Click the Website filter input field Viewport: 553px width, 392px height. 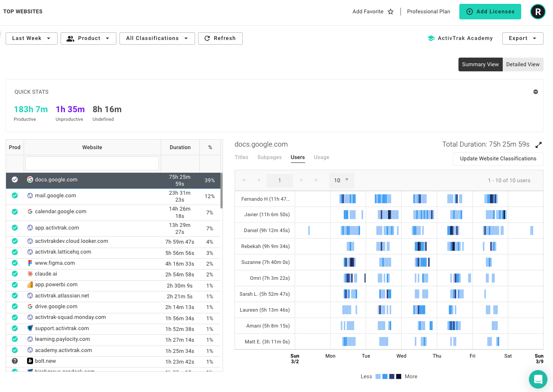(92, 163)
